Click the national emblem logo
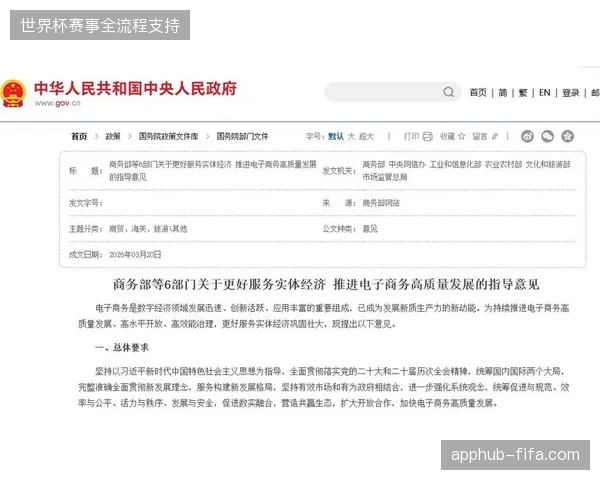Screen dimensions: 600x480 pos(13,93)
